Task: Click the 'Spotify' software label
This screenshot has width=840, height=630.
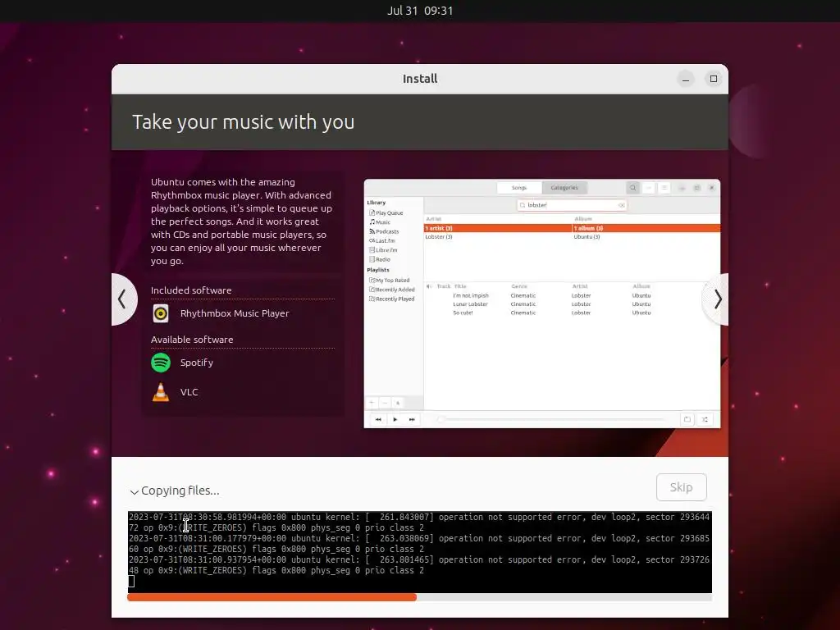Action: tap(197, 363)
